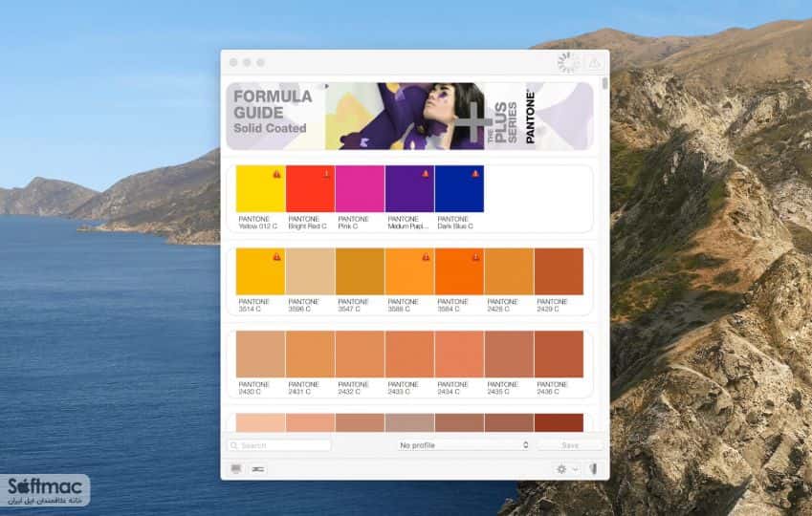
Task: Select the PANTONE 3547 C swatch
Action: pyautogui.click(x=360, y=271)
